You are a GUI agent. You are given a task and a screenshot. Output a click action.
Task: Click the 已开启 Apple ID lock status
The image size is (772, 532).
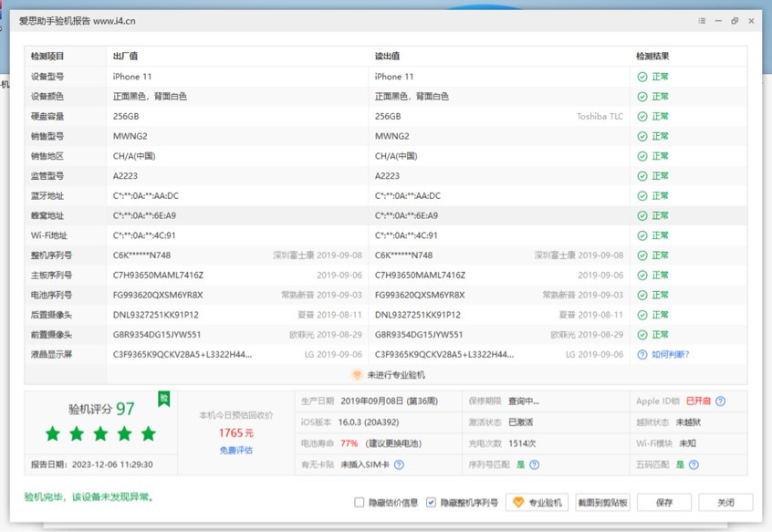tap(698, 402)
